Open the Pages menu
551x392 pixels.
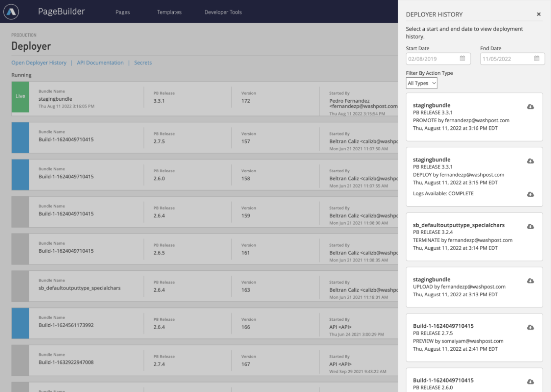pos(122,12)
